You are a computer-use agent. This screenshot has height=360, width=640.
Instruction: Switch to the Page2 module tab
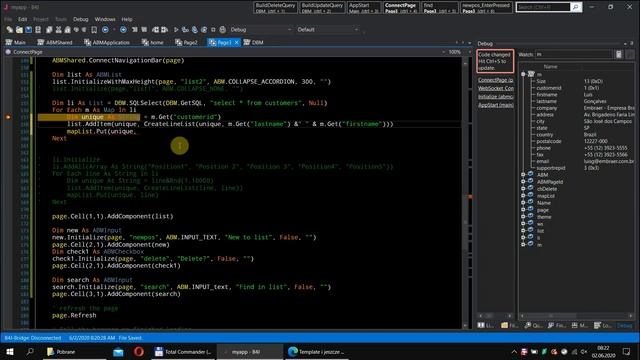click(187, 42)
